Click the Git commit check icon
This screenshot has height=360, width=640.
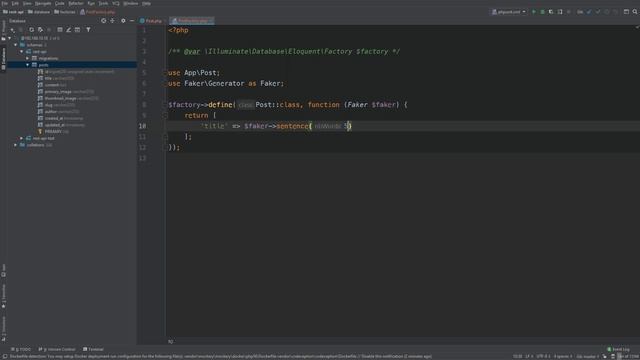coord(598,12)
